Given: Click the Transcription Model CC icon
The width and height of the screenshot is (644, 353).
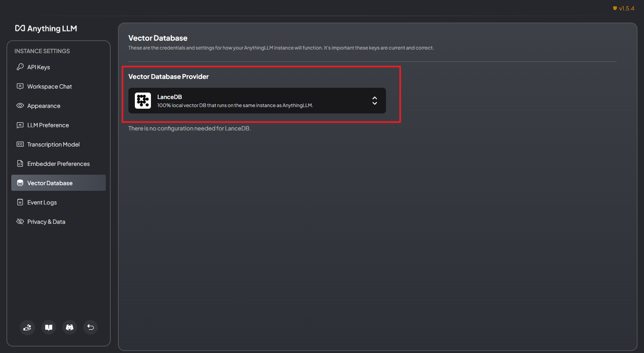Looking at the screenshot, I should pos(20,144).
